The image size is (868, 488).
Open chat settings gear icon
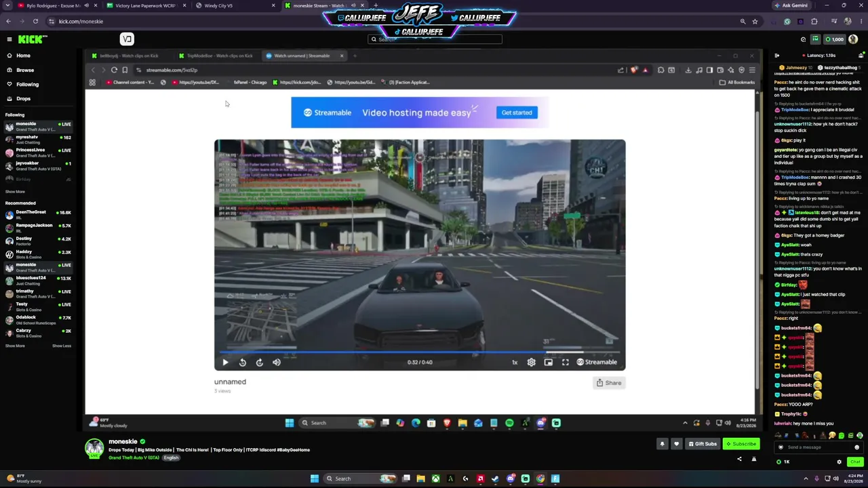[839, 462]
